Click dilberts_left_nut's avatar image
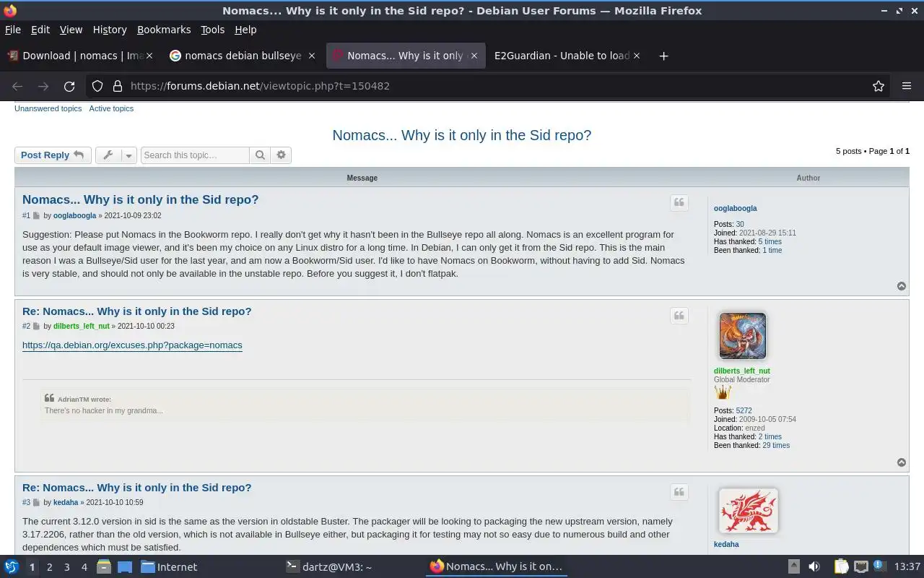Viewport: 924px width, 578px height. point(742,336)
